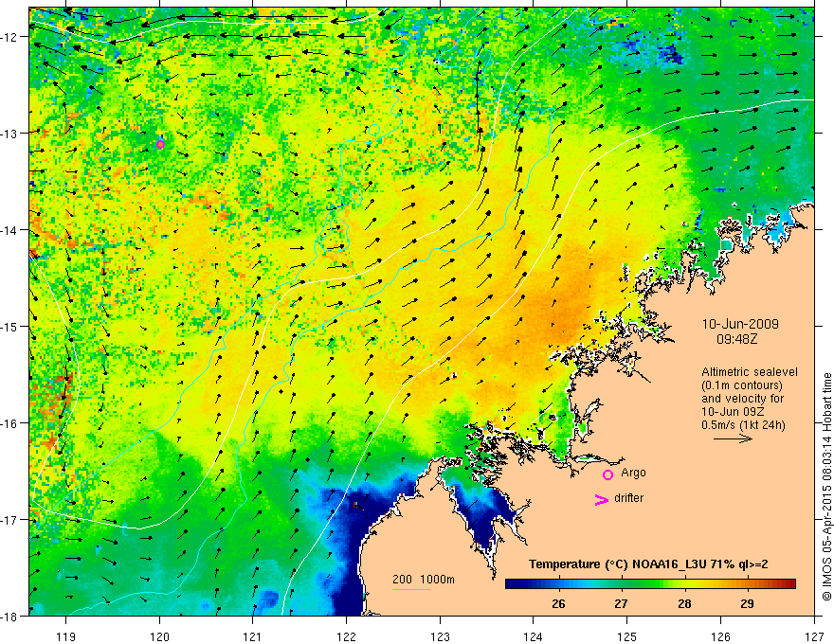Click the colorbar tick label '26'
834x644 pixels.
tap(558, 603)
